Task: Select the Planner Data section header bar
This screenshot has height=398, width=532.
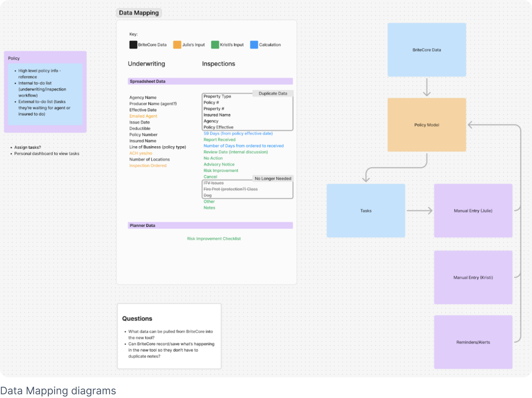Action: [210, 225]
